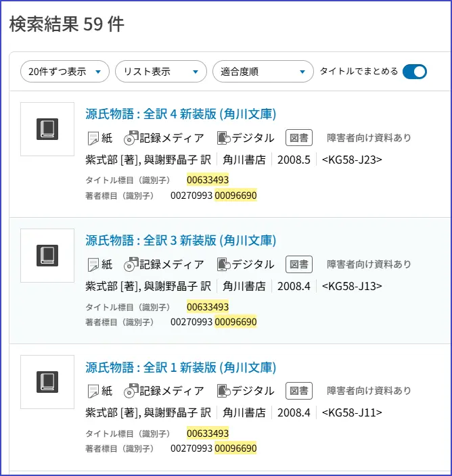452x476 pixels.
Task: Click the book thumbnail for 全訳 3
Action: click(47, 256)
